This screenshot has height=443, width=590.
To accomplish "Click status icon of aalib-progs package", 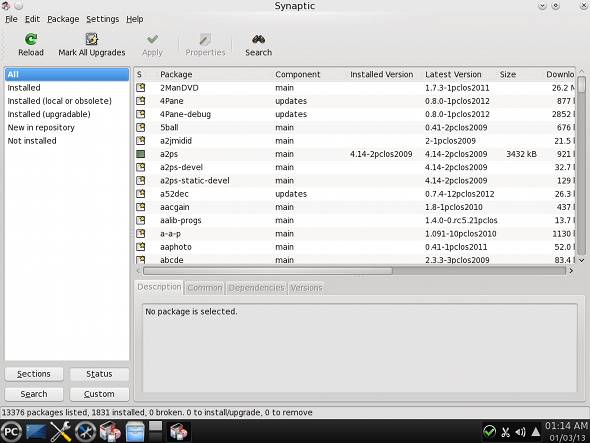I will (141, 220).
